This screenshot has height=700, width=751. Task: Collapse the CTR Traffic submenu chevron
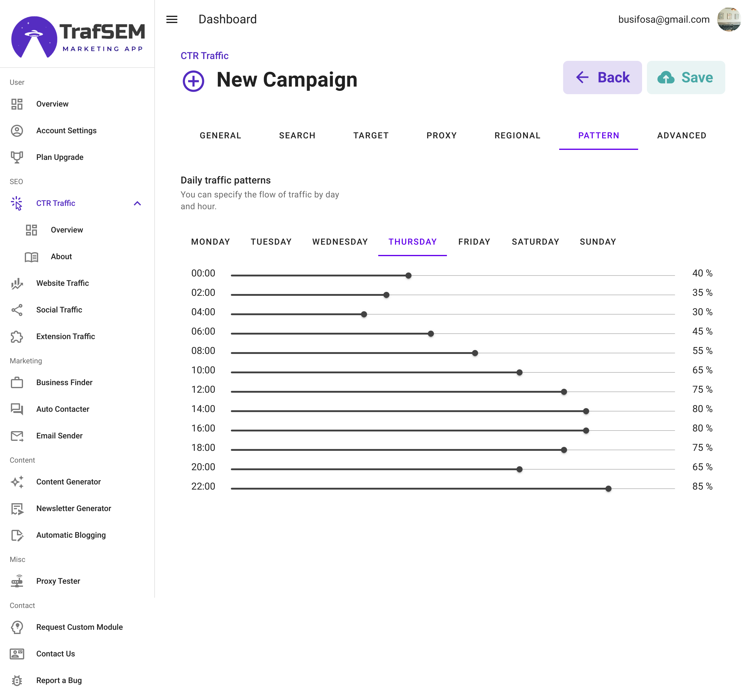coord(137,203)
